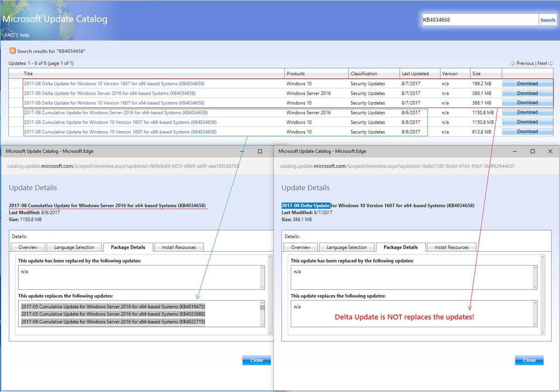Sort results by Title column header
The height and width of the screenshot is (392, 560).
(28, 74)
